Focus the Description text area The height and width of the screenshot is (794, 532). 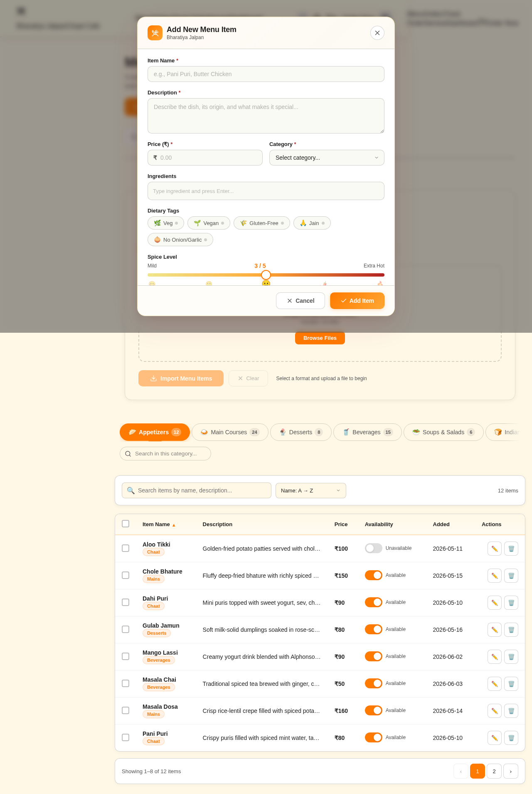click(266, 116)
